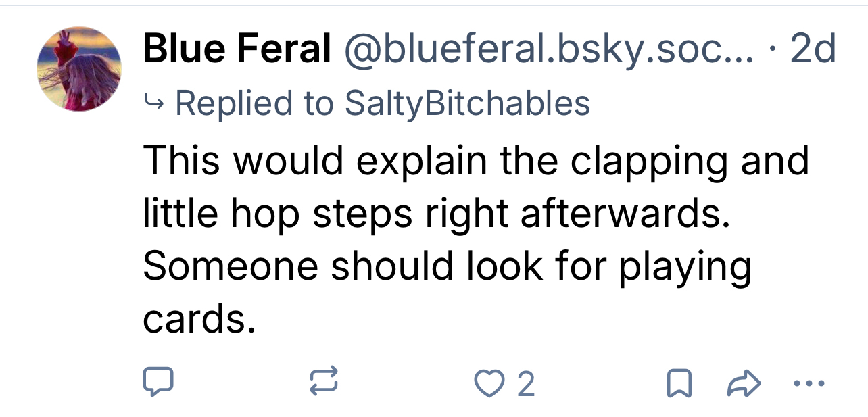Screen dimensions: 868x417
Task: Click the '2d' post timestamp
Action: pos(813,49)
